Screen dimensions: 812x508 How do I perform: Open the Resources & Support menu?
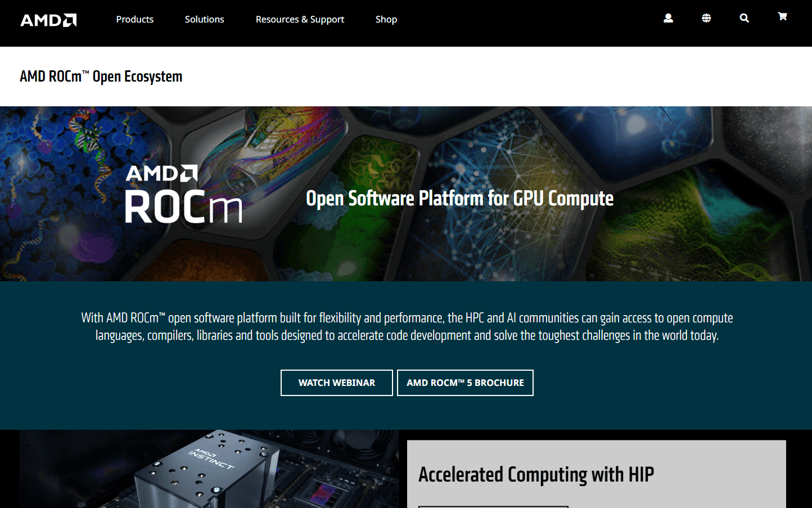pos(300,19)
